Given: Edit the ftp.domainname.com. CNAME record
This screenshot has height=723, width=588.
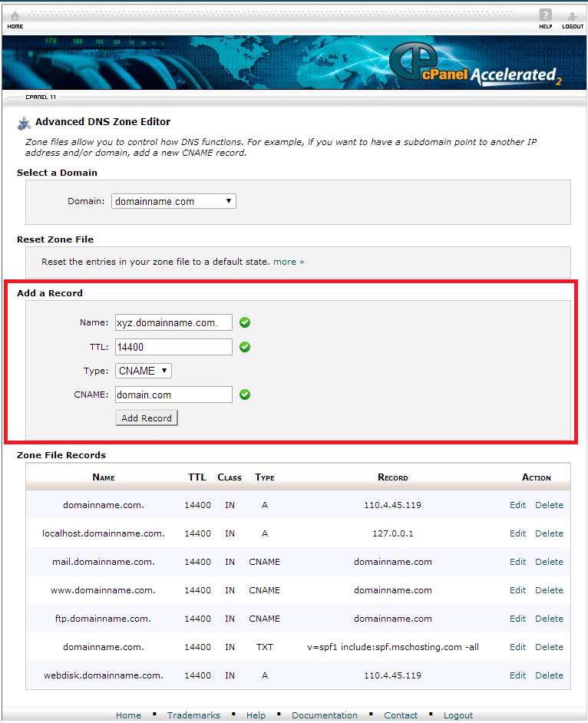Looking at the screenshot, I should (517, 619).
